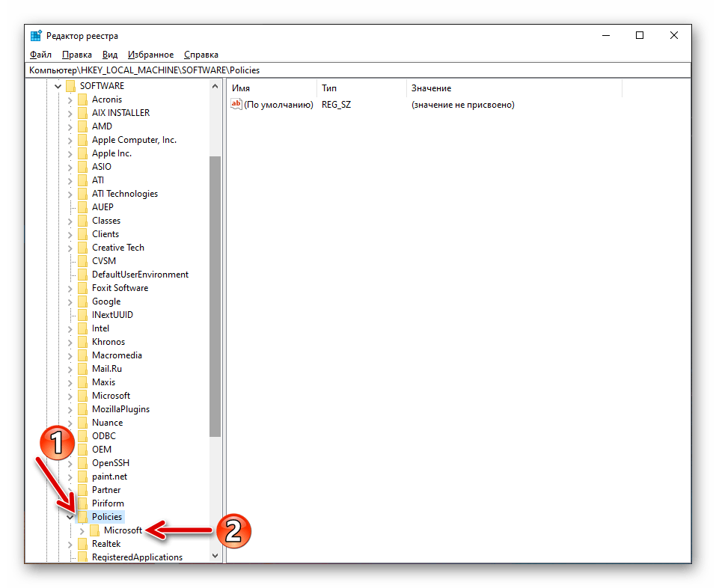Image resolution: width=716 pixels, height=588 pixels.
Task: Expand the Acronis key
Action: pyautogui.click(x=70, y=99)
